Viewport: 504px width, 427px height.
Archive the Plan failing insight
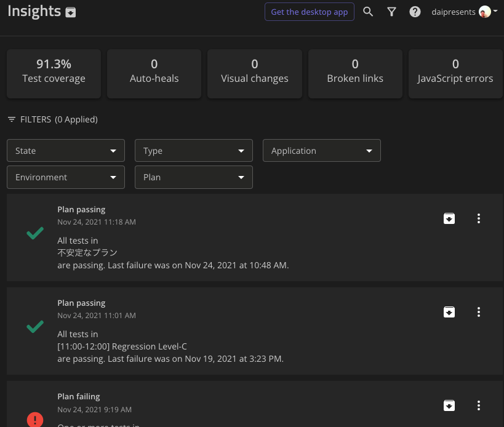(449, 405)
